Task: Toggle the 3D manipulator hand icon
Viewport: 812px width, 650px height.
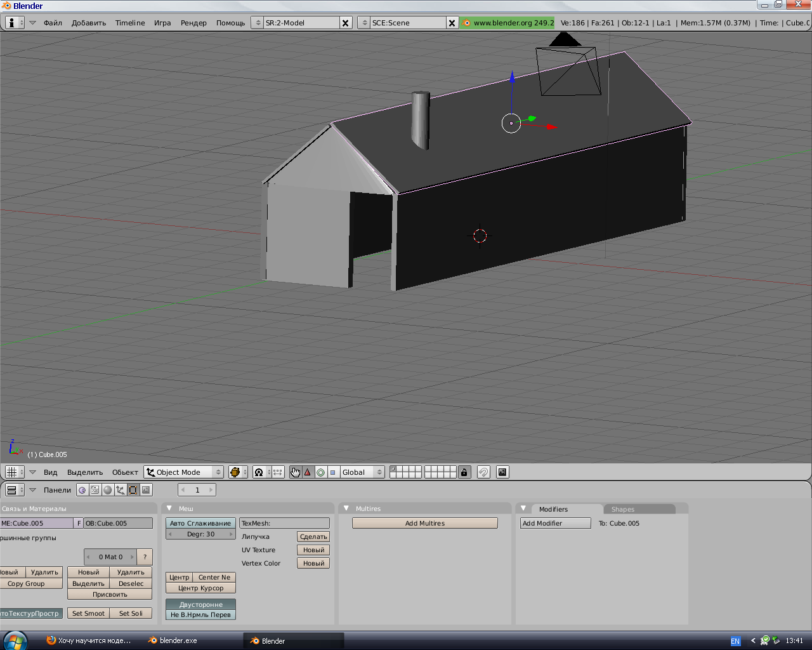Action: coord(295,472)
